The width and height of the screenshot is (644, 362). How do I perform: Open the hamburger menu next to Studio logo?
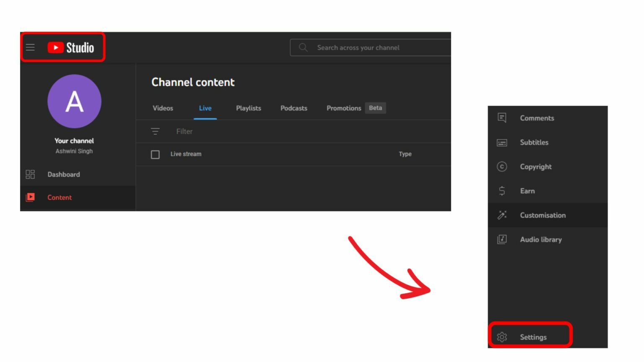30,47
